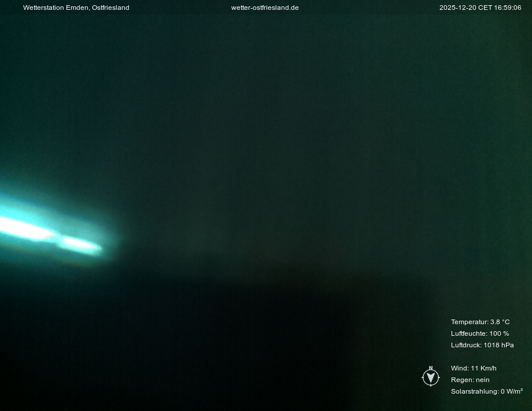This screenshot has height=411, width=532.
Task: Select the Wind label
Action: click(460, 368)
